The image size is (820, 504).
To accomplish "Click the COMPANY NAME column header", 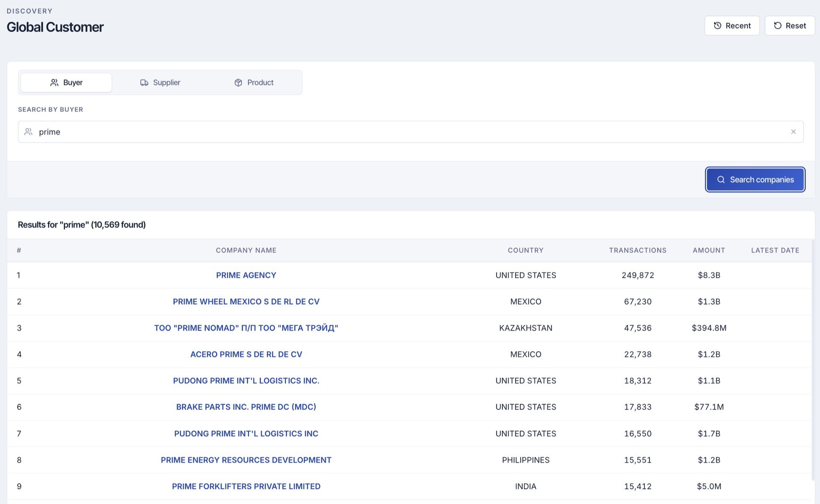I will 246,251.
